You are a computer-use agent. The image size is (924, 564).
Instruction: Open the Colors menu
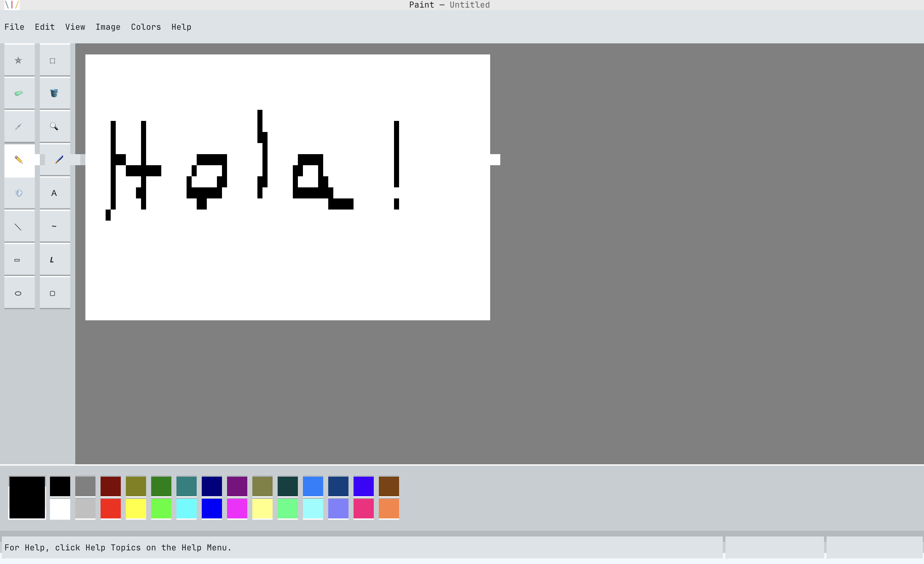pos(145,27)
